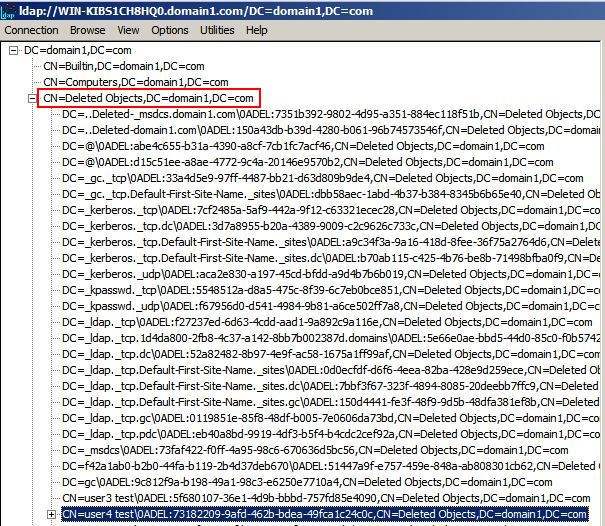The height and width of the screenshot is (526, 605).
Task: Open the Connection menu
Action: [31, 30]
